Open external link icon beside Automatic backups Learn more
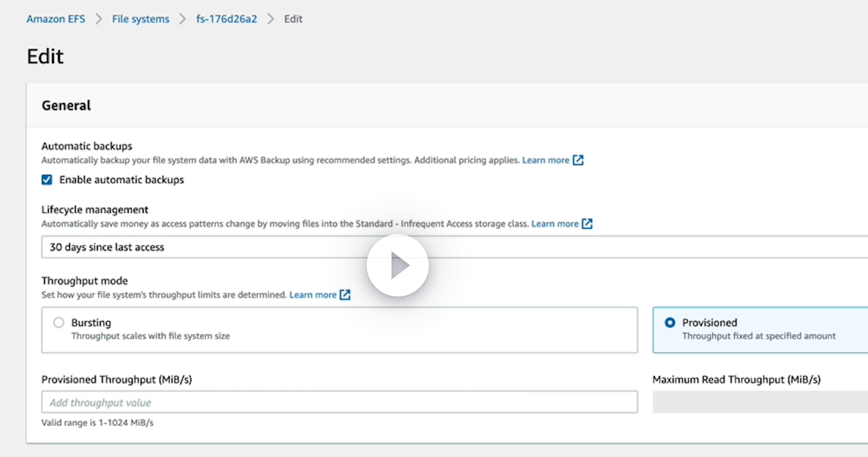This screenshot has width=868, height=457. coord(578,161)
